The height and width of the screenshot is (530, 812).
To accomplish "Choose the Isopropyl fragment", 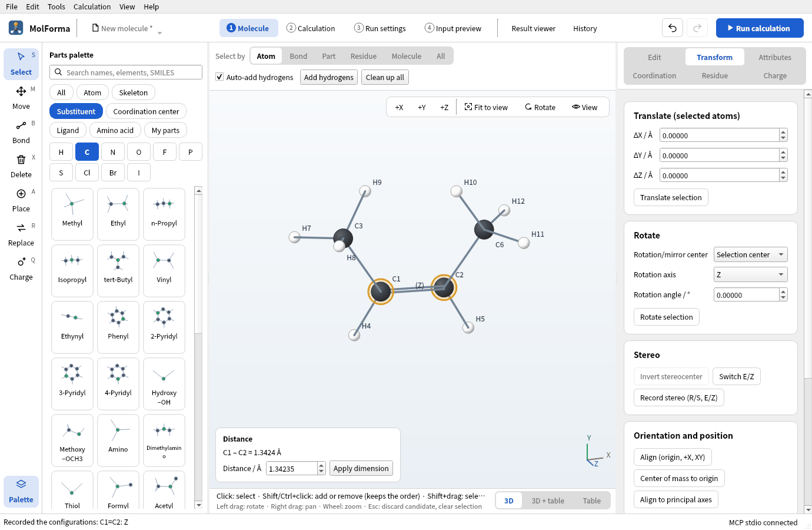I will tap(72, 270).
